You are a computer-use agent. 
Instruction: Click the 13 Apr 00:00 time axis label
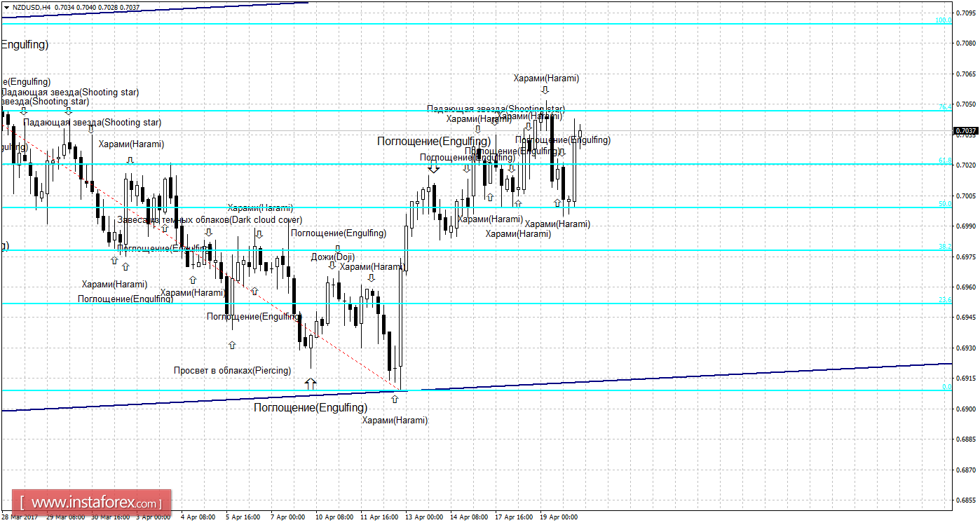pos(423,517)
